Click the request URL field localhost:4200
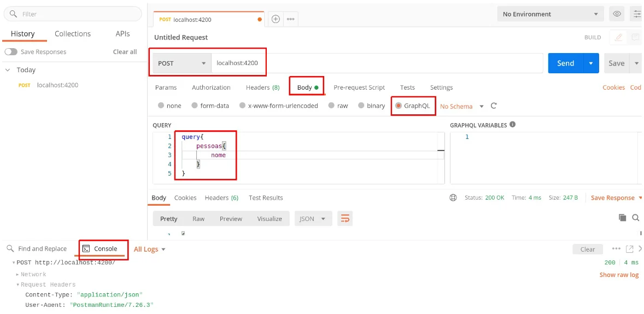 [377, 63]
